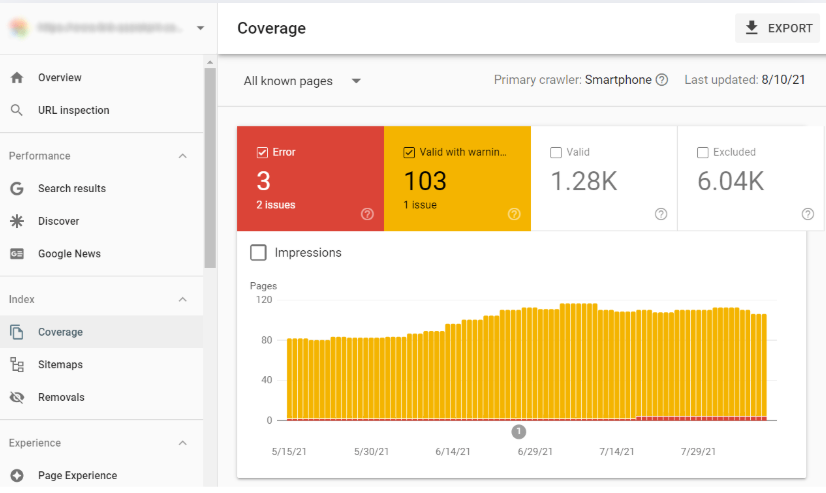
Task: Click the chart annotation marker 1
Action: coord(518,432)
